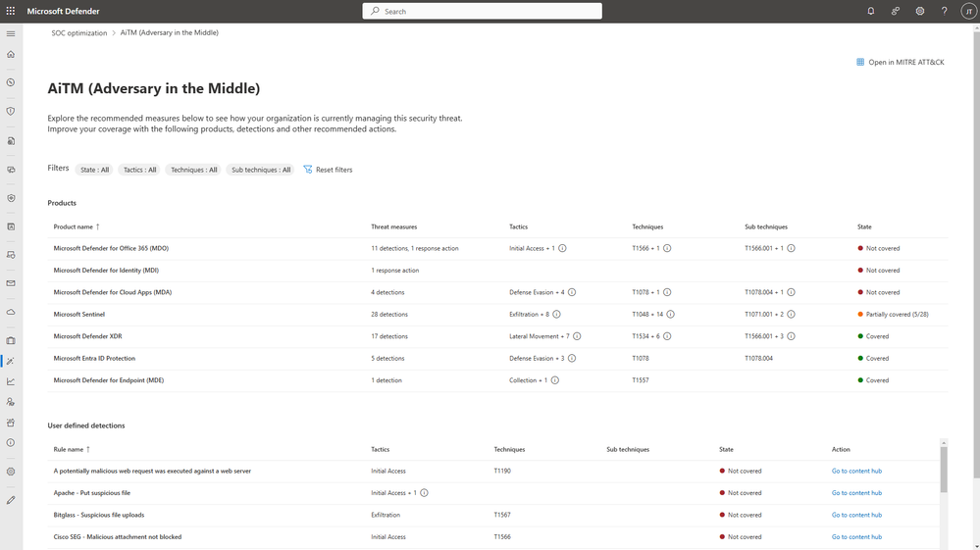
Task: Open the JT account avatar
Action: (x=968, y=11)
